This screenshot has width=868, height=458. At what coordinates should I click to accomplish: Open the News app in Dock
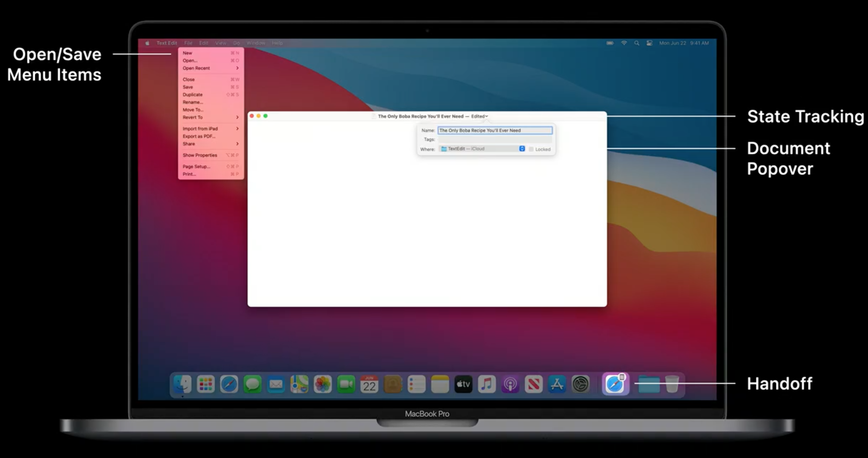pyautogui.click(x=533, y=384)
